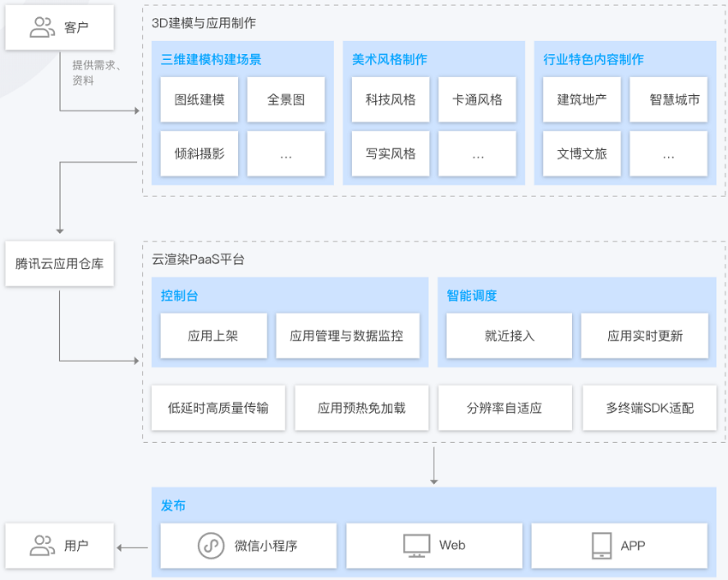Open the ellipsis card under 美术风格制作
This screenshot has height=580, width=728.
(x=477, y=153)
